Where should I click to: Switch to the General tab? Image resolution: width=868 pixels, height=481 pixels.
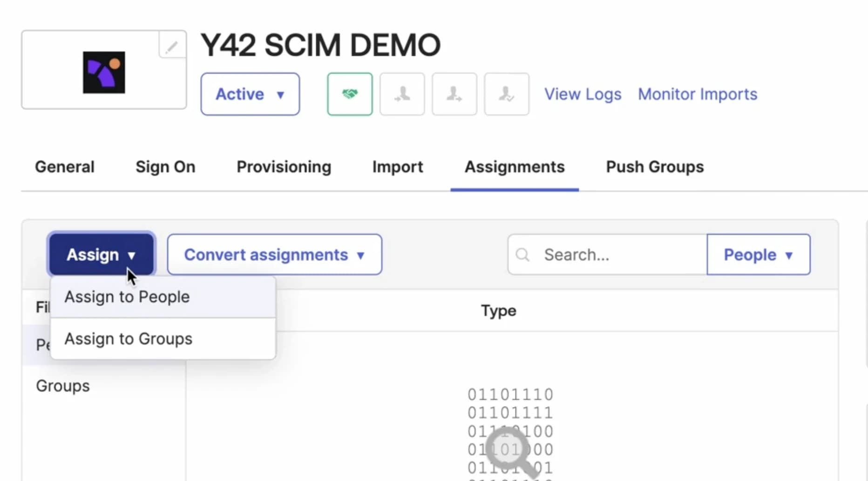(65, 167)
